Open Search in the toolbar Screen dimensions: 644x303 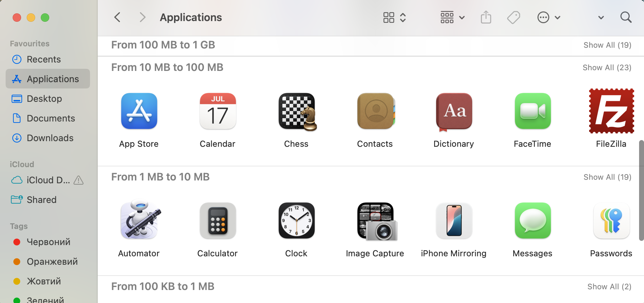pos(626,17)
